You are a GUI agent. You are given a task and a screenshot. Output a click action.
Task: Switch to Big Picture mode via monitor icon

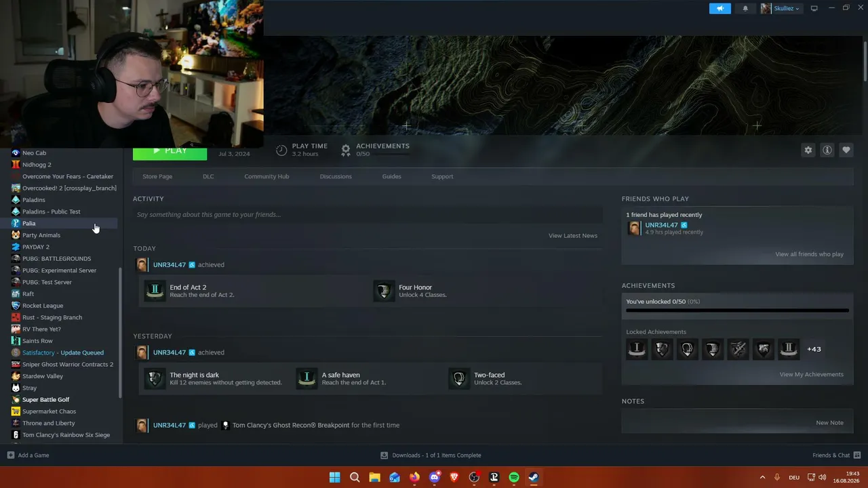(x=814, y=9)
